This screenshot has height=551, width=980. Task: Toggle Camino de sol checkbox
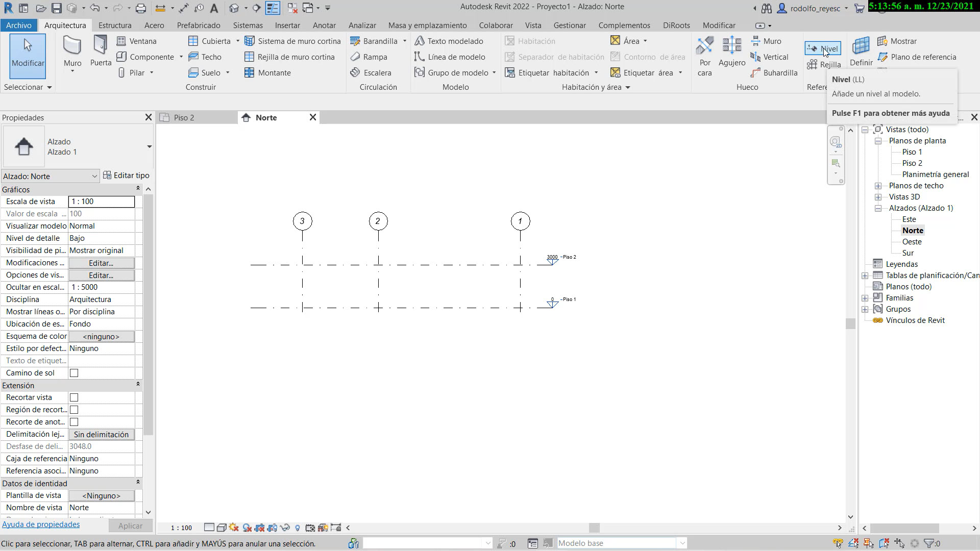click(74, 373)
